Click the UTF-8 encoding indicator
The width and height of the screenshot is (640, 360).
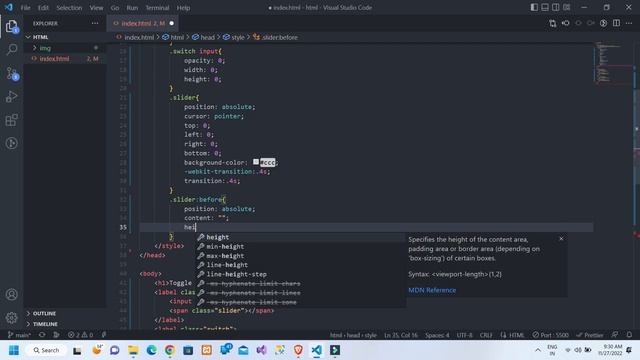(464, 335)
